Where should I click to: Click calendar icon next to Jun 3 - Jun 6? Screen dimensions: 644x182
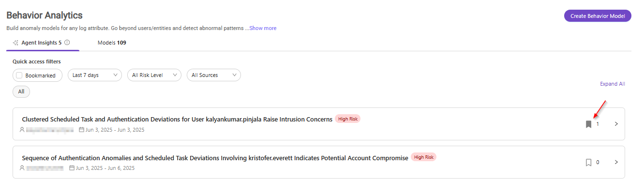(72, 168)
